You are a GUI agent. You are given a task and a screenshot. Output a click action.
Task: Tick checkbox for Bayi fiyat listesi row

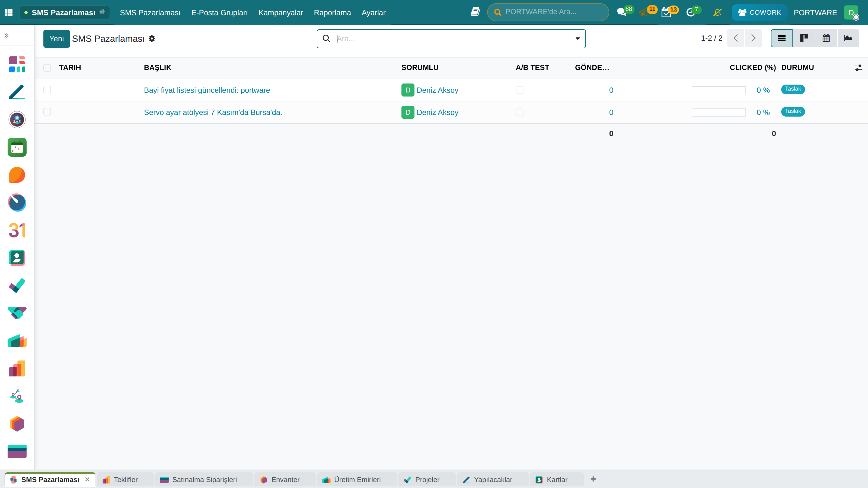click(47, 89)
